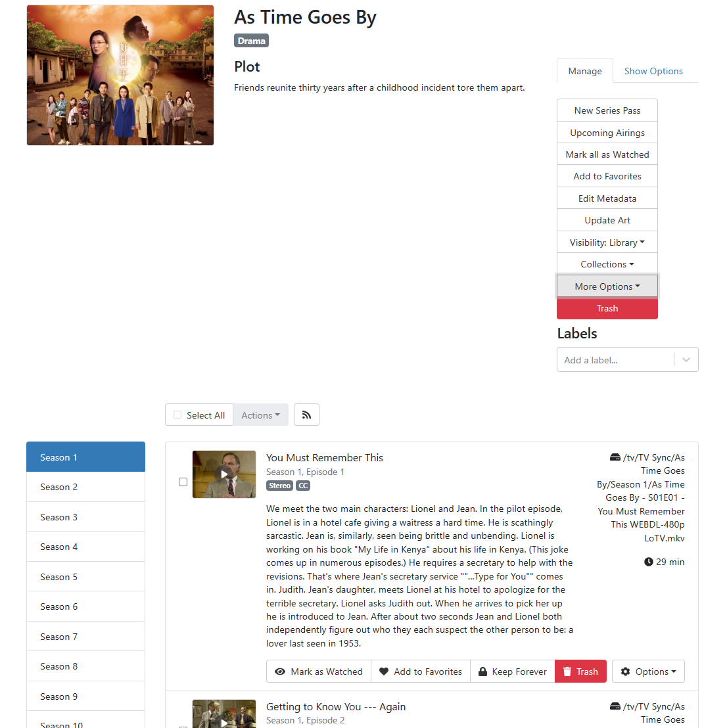This screenshot has height=728, width=727.
Task: Expand the Visibility: Library dropdown
Action: [607, 242]
